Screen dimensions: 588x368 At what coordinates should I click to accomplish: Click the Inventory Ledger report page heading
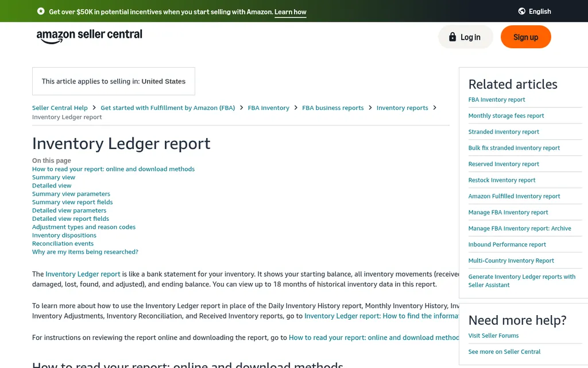coord(121,144)
